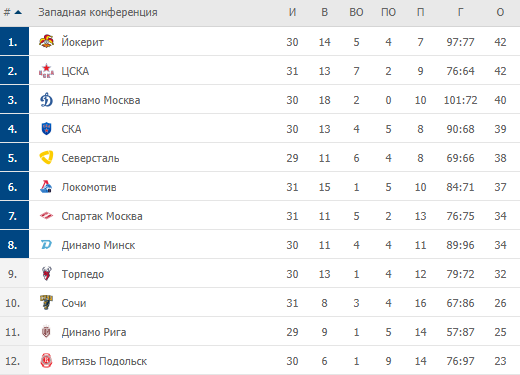Click the Локомотив team logo
This screenshot has height=375, width=520.
pos(46,187)
